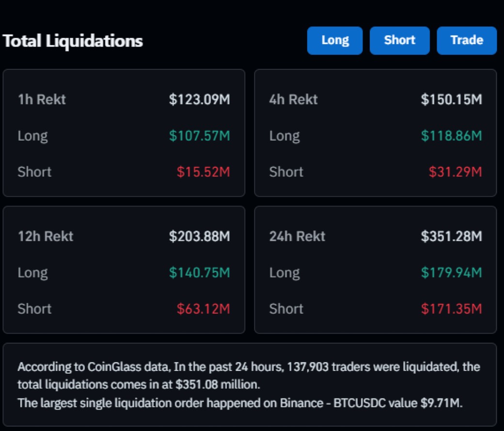The image size is (504, 431).
Task: Select the 1h Rekt label
Action: [x=42, y=100]
